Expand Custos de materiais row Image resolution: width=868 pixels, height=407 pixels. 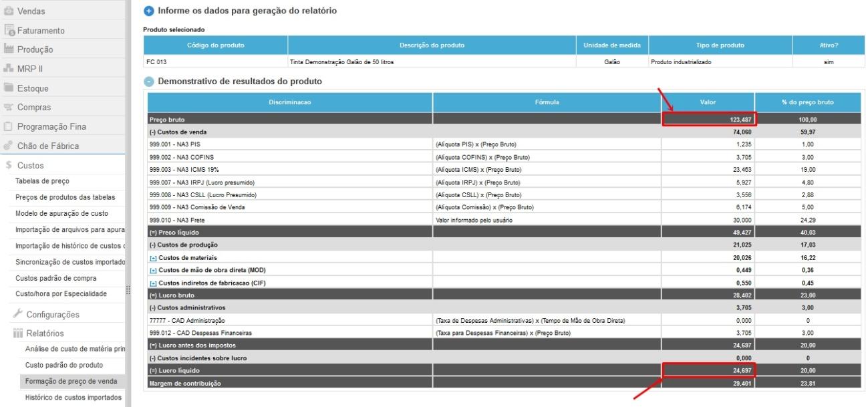click(x=153, y=258)
